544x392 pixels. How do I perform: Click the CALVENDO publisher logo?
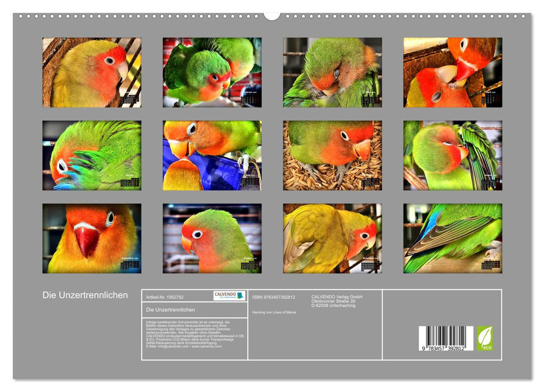pyautogui.click(x=229, y=296)
